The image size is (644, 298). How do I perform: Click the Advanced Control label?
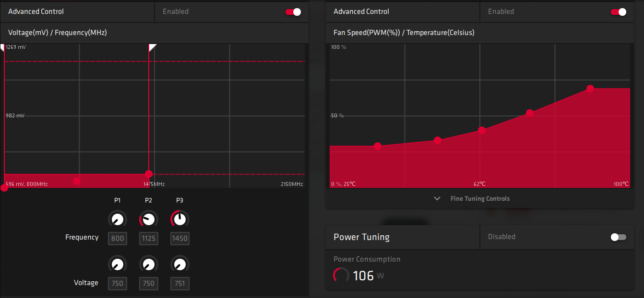pyautogui.click(x=35, y=11)
